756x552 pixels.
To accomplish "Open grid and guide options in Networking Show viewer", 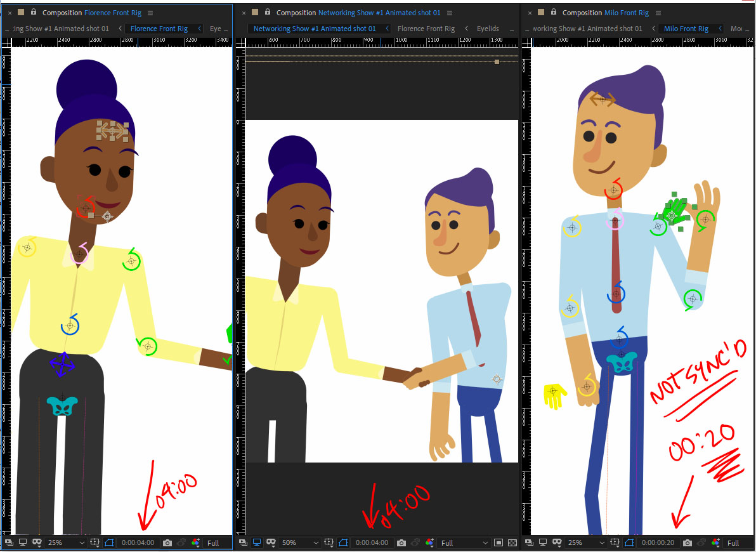I will (x=329, y=543).
